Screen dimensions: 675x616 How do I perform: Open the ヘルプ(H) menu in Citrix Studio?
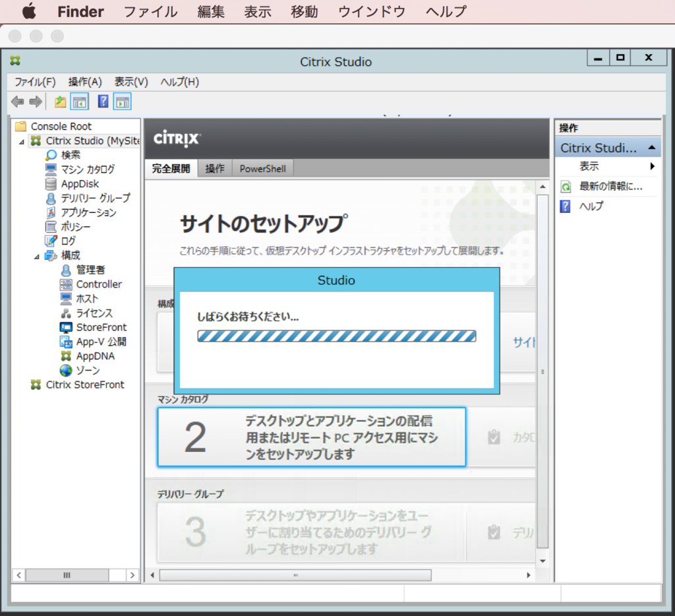click(x=180, y=82)
